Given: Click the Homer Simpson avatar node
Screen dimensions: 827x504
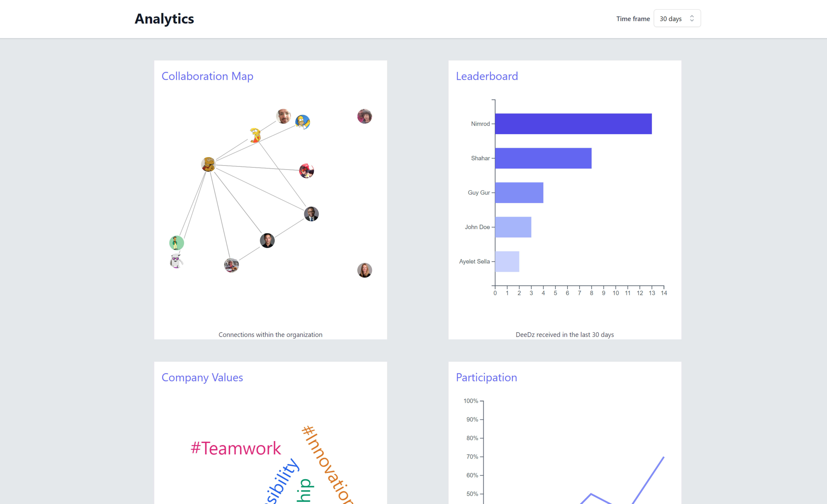Looking at the screenshot, I should [x=302, y=122].
